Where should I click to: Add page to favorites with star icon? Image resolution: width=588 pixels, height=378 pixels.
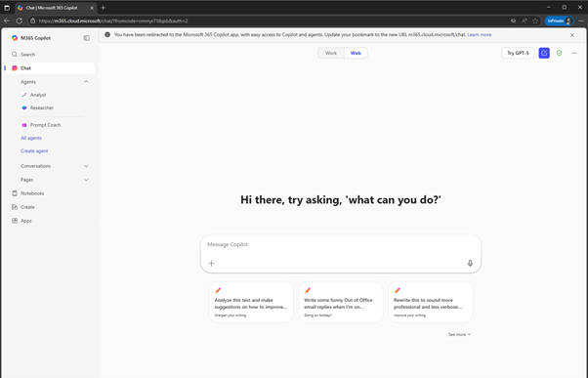click(x=535, y=21)
